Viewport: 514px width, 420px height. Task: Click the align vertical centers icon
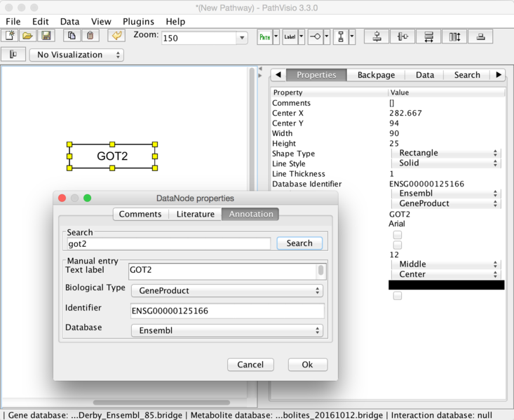(x=403, y=36)
